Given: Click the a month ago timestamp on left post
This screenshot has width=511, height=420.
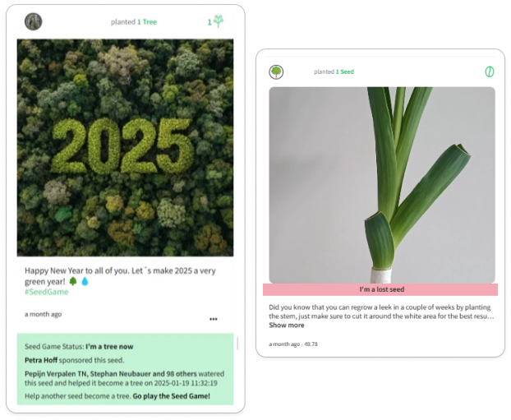Looking at the screenshot, I should (43, 314).
